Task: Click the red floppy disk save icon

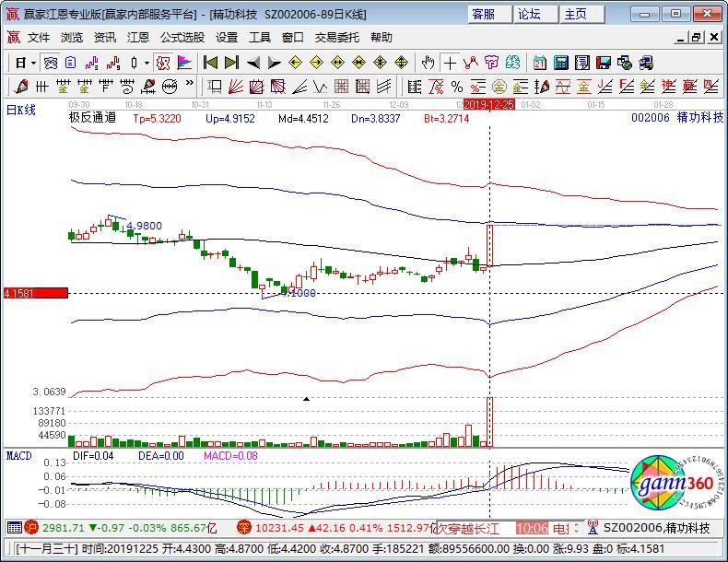Action: (603, 63)
